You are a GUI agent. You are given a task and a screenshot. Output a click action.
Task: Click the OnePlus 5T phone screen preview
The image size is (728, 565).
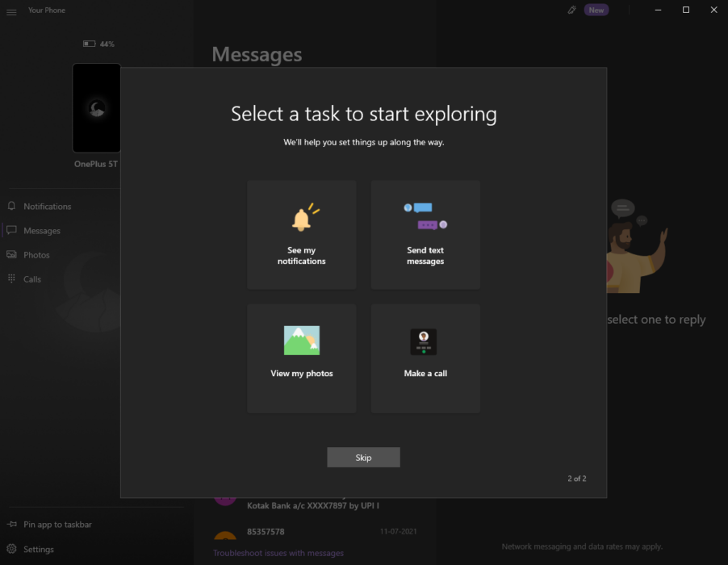pos(96,107)
